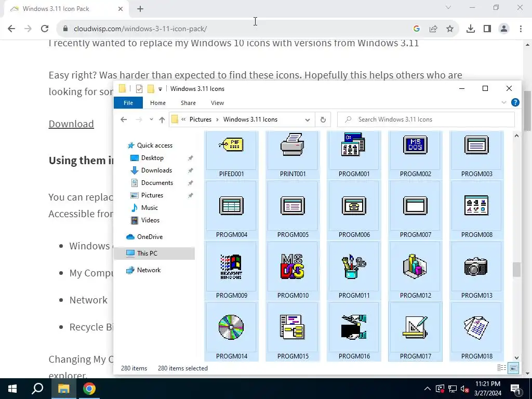Select the PROGM008 icon file
Screen dimensions: 532x399
point(477,210)
